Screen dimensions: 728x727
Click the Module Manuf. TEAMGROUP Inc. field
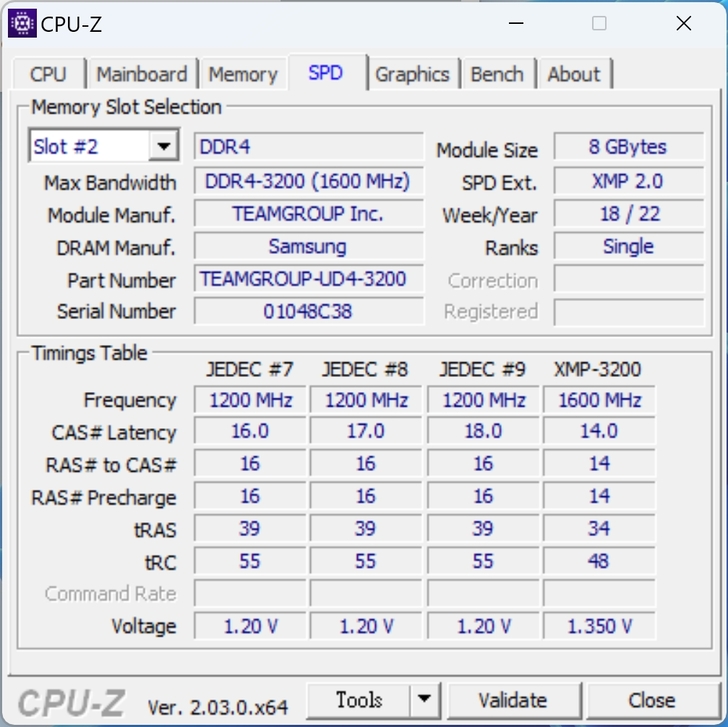coord(309,214)
